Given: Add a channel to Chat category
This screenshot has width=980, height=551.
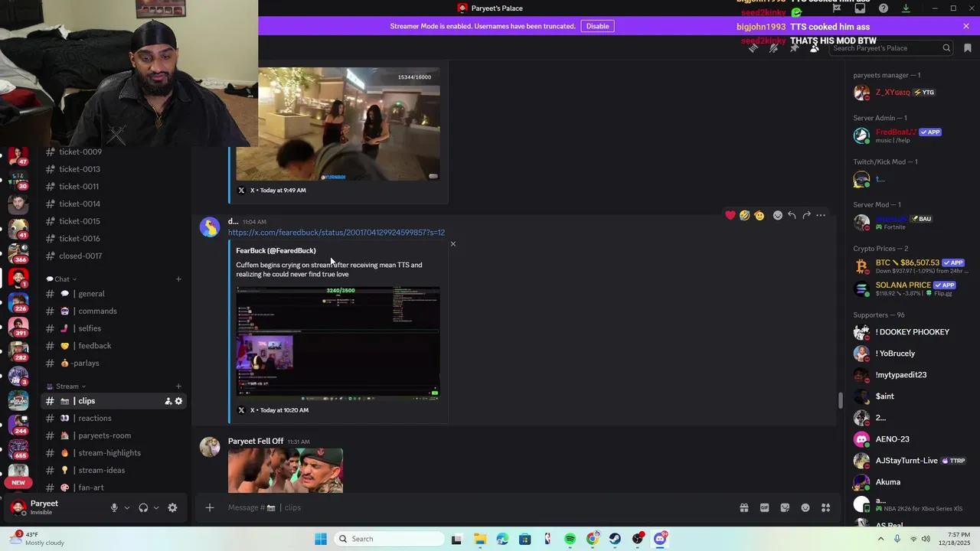Looking at the screenshot, I should tap(178, 279).
